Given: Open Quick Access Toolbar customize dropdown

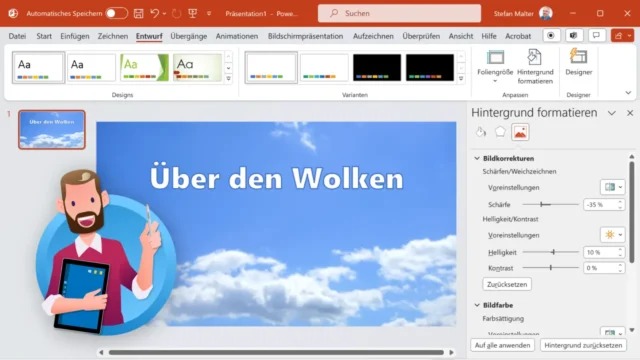Looking at the screenshot, I should tap(209, 13).
